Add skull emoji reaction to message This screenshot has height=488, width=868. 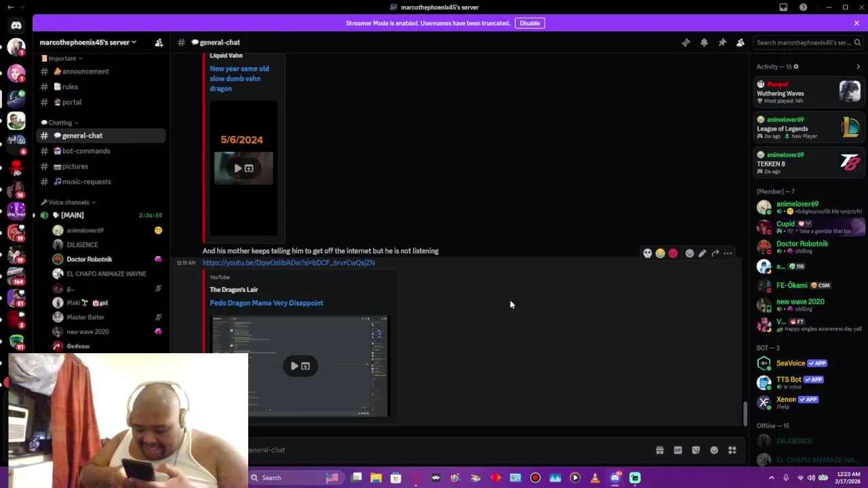(648, 253)
